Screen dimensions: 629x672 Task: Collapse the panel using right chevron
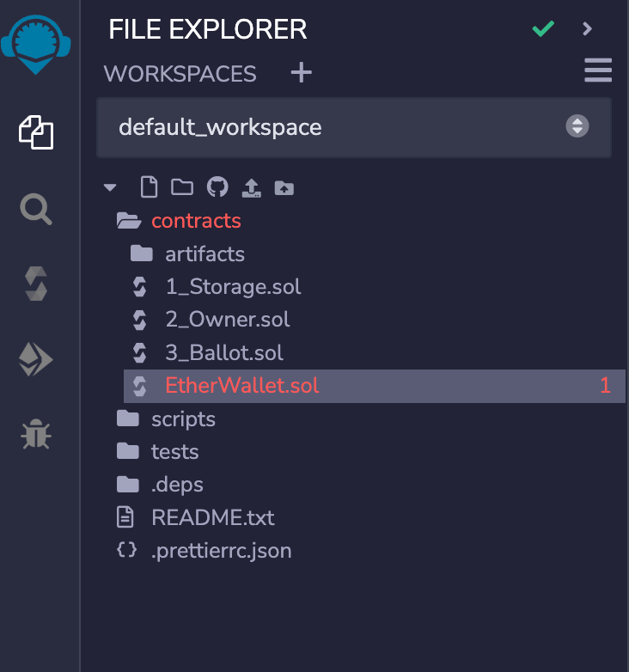pos(588,28)
